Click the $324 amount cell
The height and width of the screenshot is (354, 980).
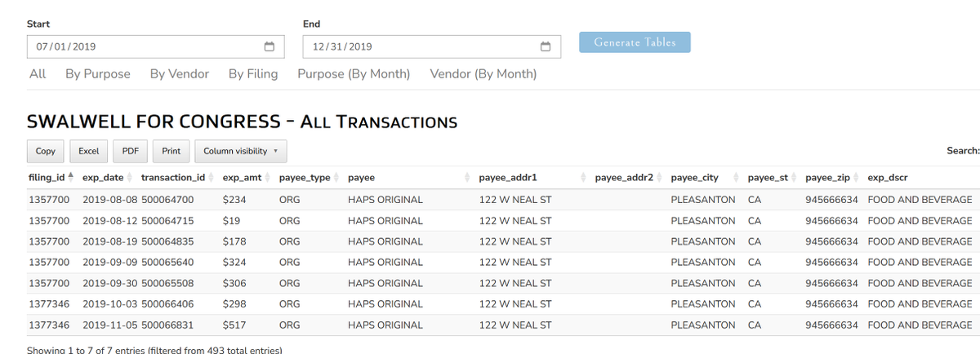(234, 262)
